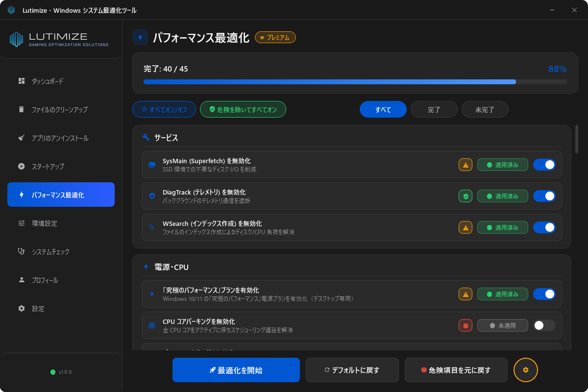Click 危険を除いてすべてオン button
Screen dimensions: 588x392
[x=243, y=109]
